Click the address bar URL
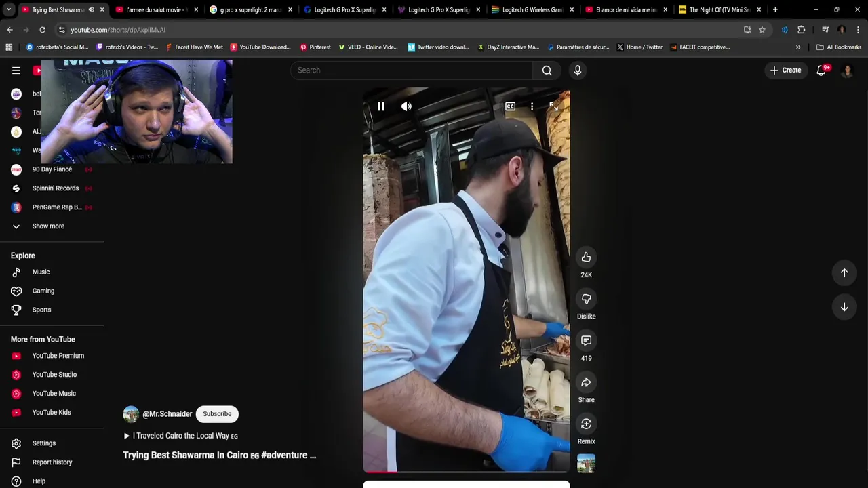 pos(118,30)
